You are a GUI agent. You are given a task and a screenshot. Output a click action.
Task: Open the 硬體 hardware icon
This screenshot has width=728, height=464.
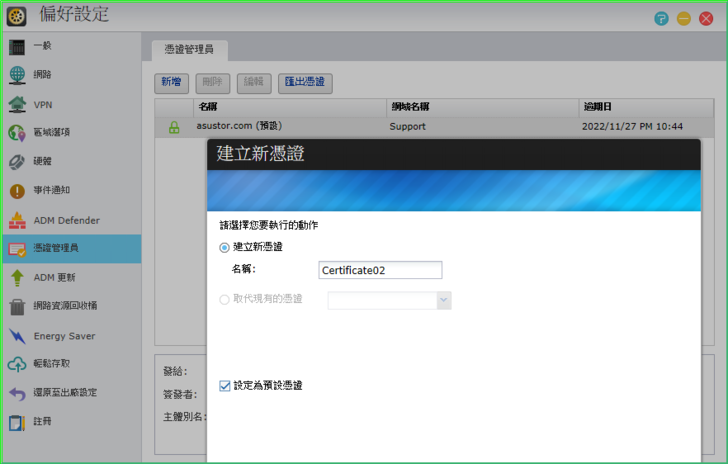17,162
